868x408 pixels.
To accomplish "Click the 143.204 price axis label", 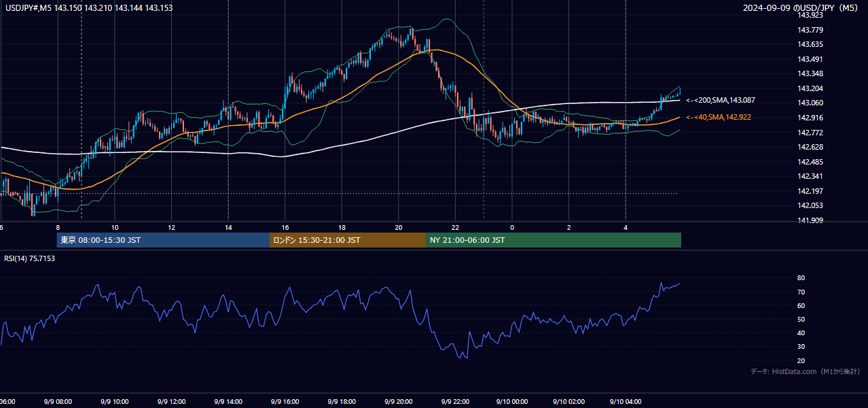I will [x=810, y=88].
